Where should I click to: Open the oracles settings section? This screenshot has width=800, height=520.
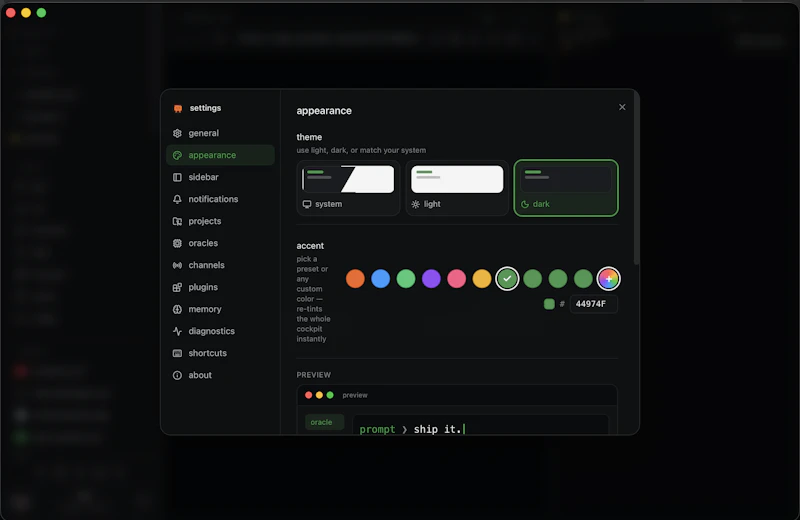[220, 243]
